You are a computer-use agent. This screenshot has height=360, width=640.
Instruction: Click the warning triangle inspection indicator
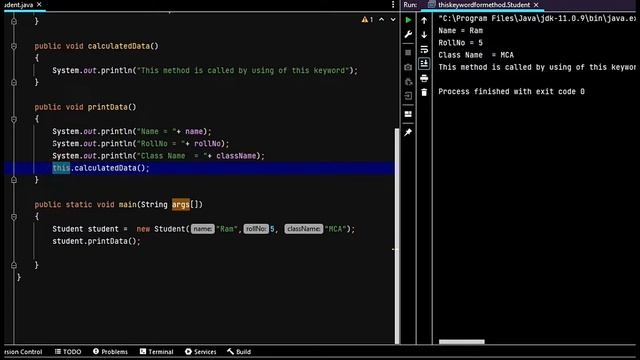click(364, 20)
